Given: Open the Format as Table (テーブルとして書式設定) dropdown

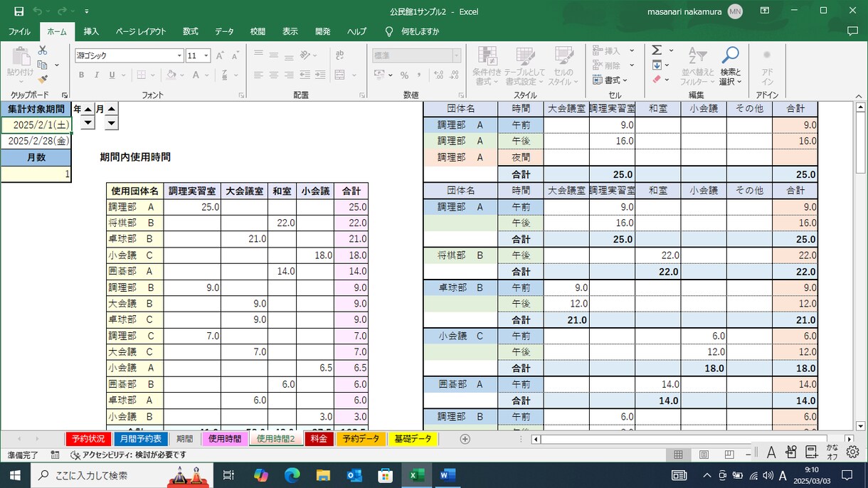Looking at the screenshot, I should (x=525, y=66).
